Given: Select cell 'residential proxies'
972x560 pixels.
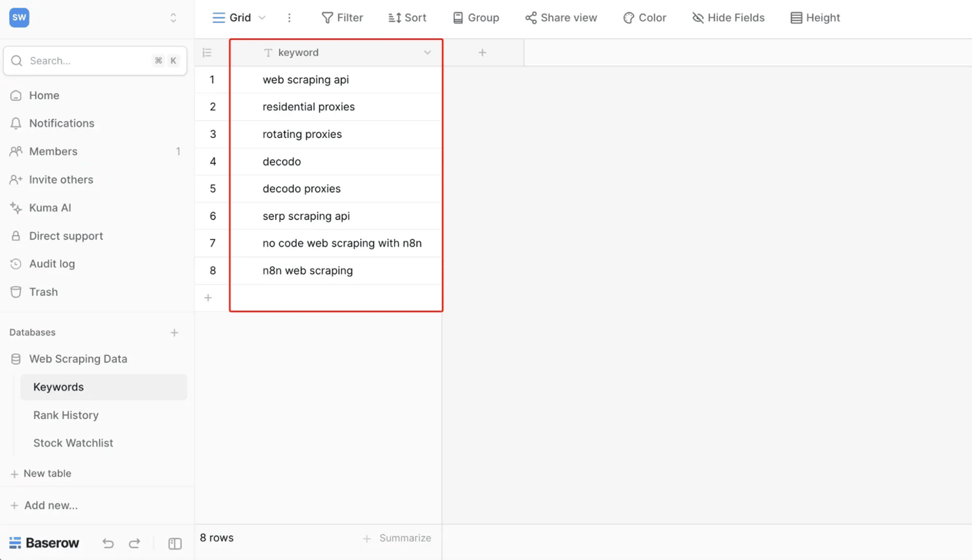Looking at the screenshot, I should pos(336,107).
